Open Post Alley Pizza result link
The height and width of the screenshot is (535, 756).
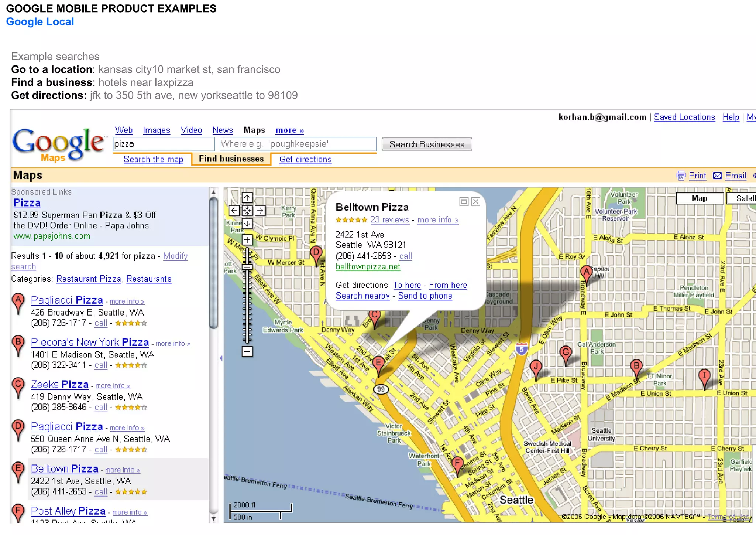[68, 511]
